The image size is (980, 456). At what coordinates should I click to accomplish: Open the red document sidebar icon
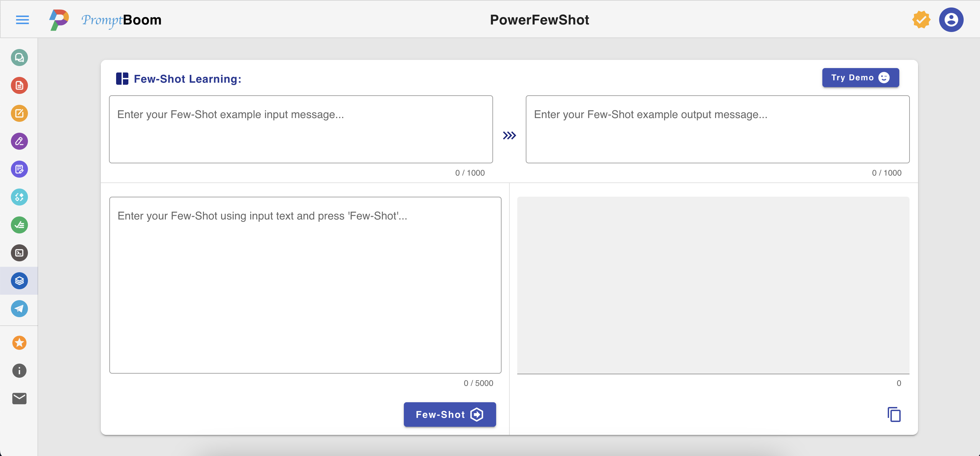coord(19,85)
